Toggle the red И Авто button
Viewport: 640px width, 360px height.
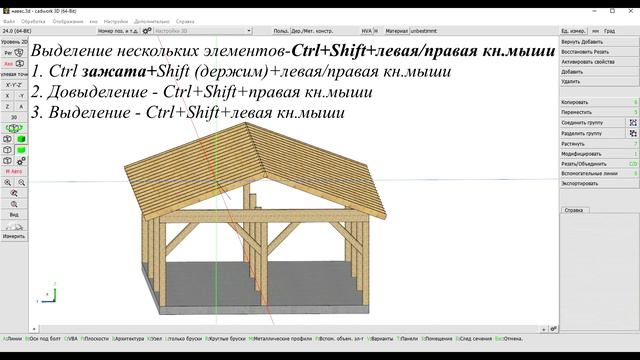coord(14,171)
